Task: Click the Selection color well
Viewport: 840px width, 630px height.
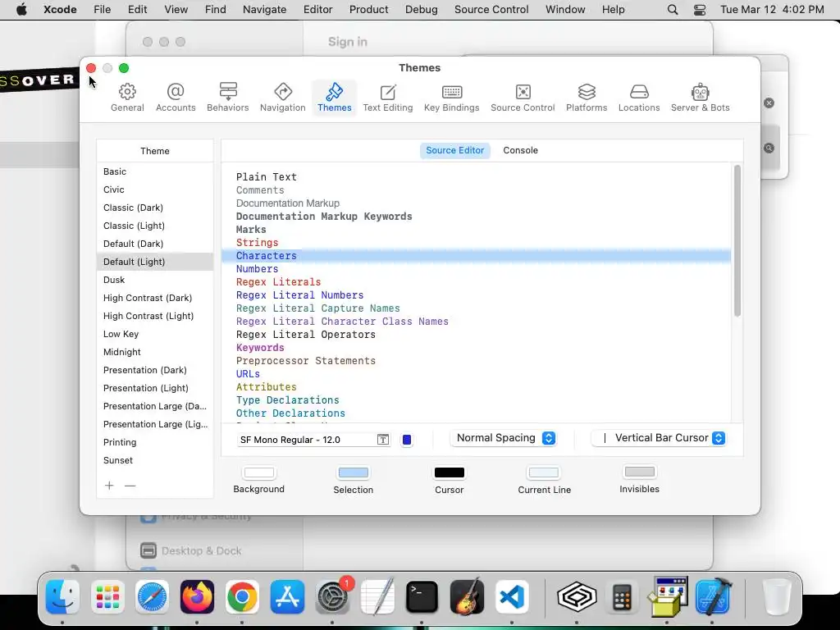Action: (x=353, y=472)
